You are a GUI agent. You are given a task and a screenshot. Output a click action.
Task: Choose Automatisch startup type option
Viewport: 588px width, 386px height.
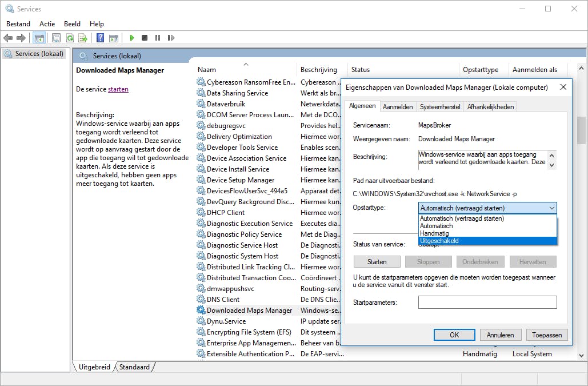tap(487, 226)
